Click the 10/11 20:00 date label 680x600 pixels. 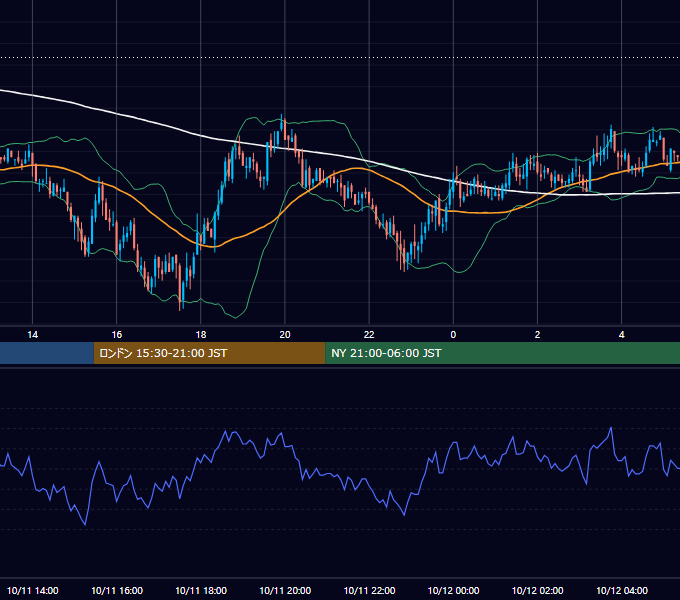click(x=285, y=590)
